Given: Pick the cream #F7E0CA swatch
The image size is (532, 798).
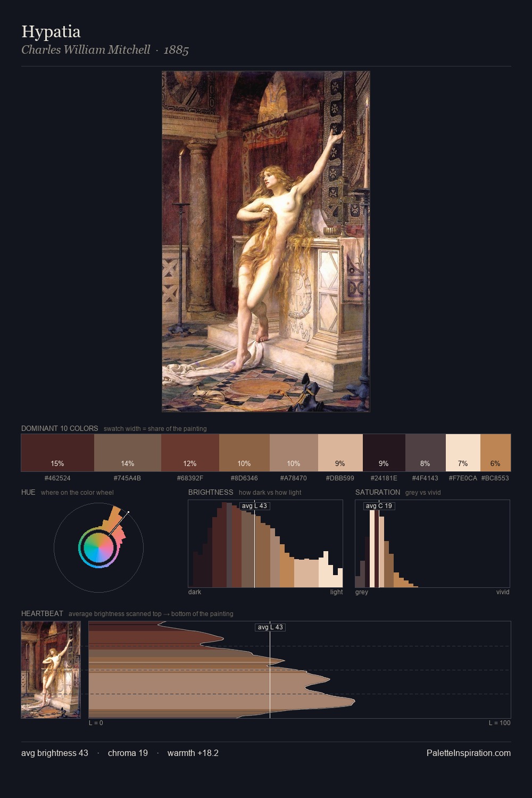Looking at the screenshot, I should pyautogui.click(x=463, y=453).
